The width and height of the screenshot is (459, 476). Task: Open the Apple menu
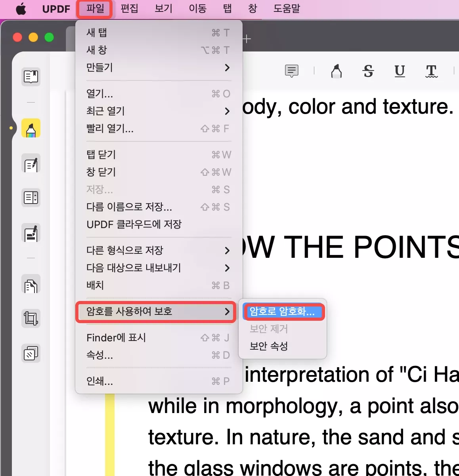pos(21,9)
